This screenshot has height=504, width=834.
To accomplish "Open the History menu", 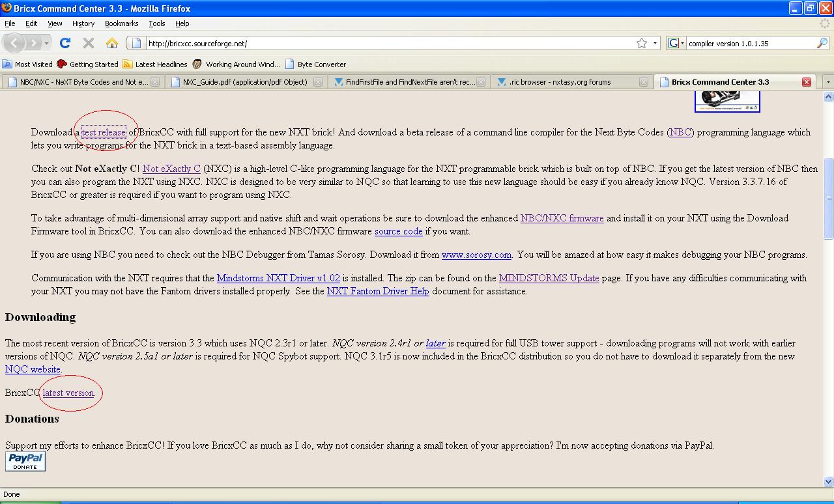I will pyautogui.click(x=83, y=23).
